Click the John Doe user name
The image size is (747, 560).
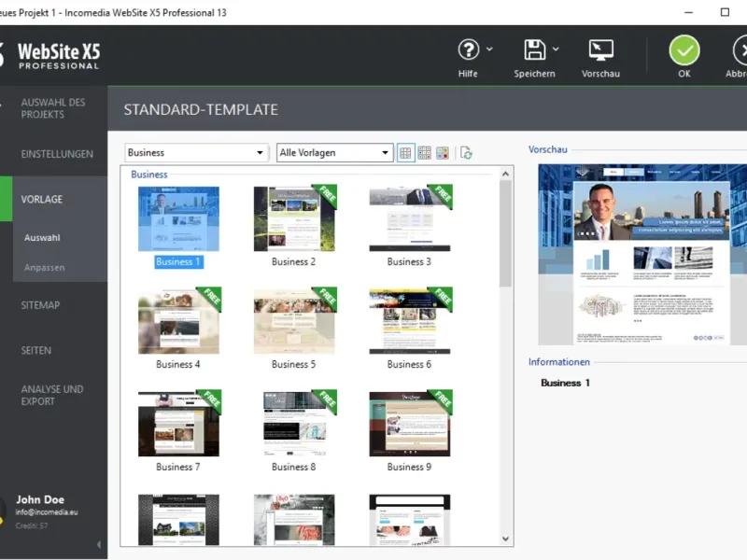tap(40, 499)
